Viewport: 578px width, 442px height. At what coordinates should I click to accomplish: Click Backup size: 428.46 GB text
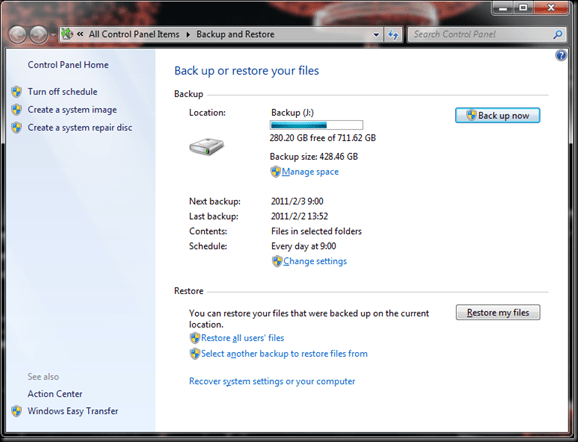(x=314, y=157)
